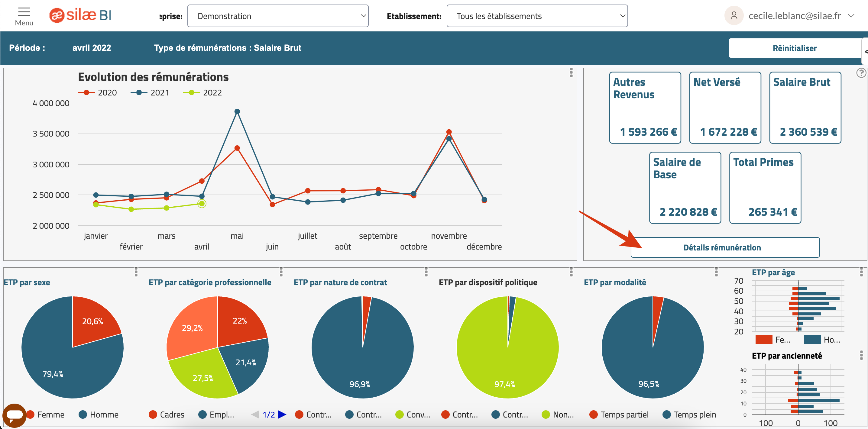Toggle Femme legend in ETP par sexe
868x429 pixels.
coord(46,414)
